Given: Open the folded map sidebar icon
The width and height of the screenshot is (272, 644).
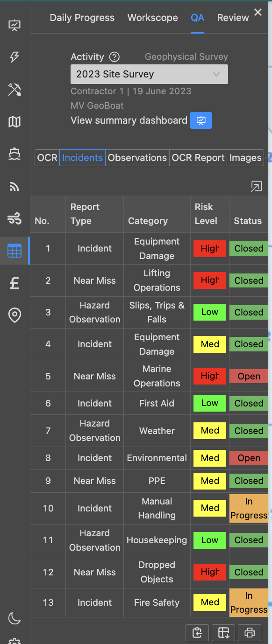Looking at the screenshot, I should pyautogui.click(x=14, y=122).
